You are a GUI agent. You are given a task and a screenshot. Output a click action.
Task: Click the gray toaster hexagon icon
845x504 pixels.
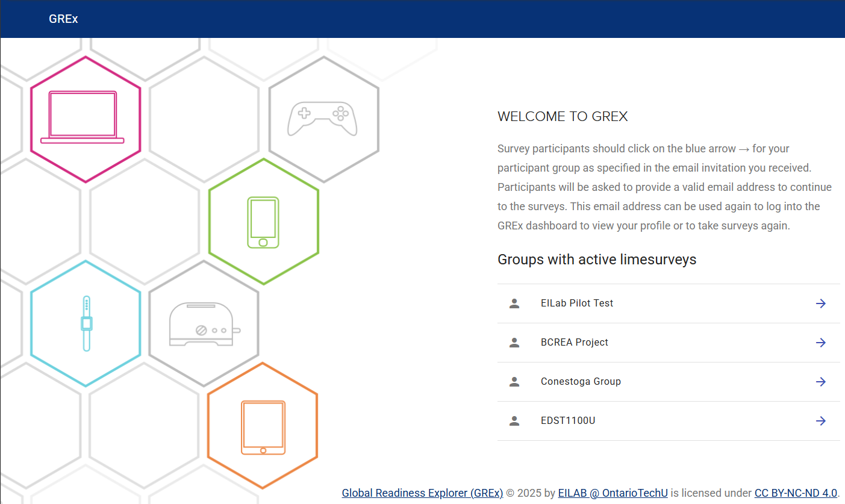(x=204, y=323)
